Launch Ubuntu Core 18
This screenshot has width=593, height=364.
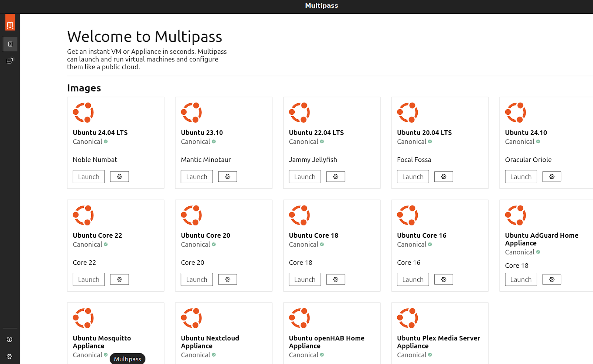coord(305,280)
